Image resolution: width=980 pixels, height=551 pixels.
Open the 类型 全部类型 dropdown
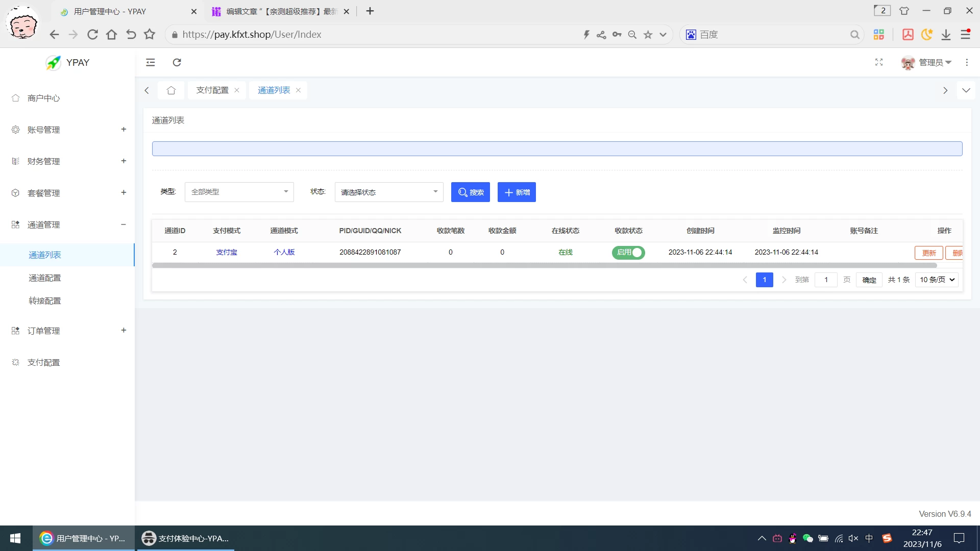coord(239,192)
